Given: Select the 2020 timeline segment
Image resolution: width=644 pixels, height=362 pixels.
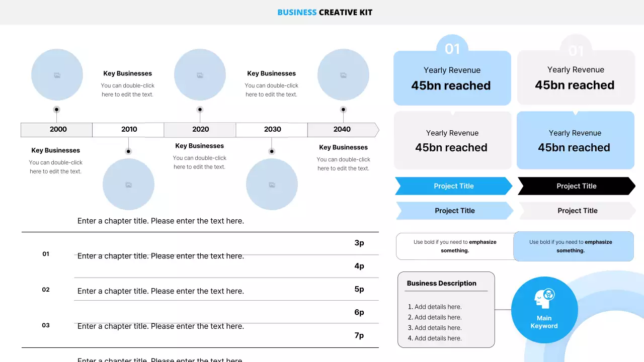Looking at the screenshot, I should [200, 130].
